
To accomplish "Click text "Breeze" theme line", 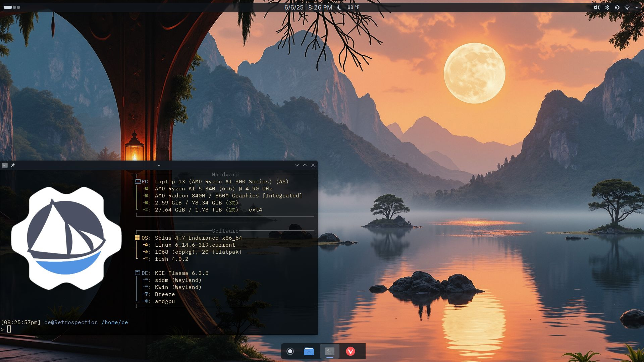I will pos(165,294).
